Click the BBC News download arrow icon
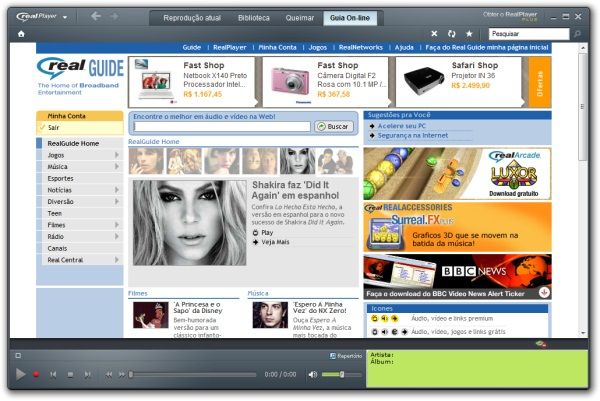 click(x=544, y=293)
